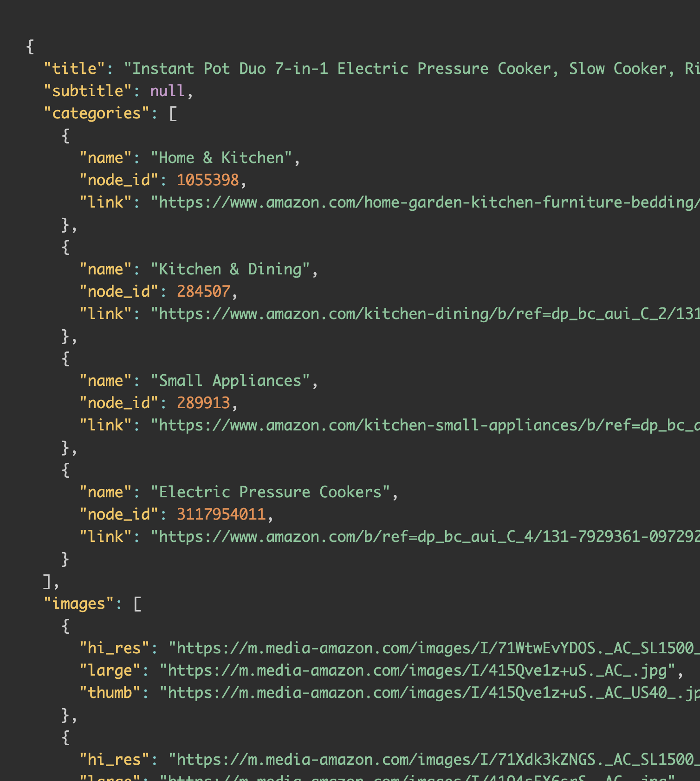Click the "Small Appliances" name value
700x781 pixels.
point(230,381)
